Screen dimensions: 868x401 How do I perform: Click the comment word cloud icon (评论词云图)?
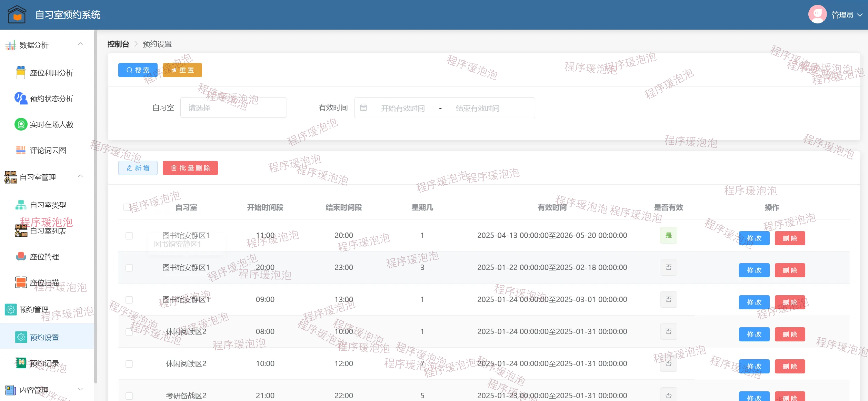click(x=21, y=150)
